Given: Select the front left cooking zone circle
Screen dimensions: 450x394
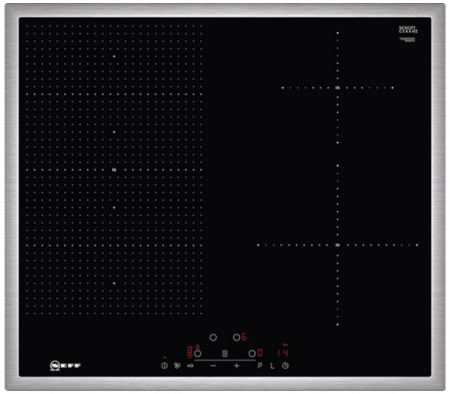Looking at the screenshot, I should pyautogui.click(x=198, y=353).
